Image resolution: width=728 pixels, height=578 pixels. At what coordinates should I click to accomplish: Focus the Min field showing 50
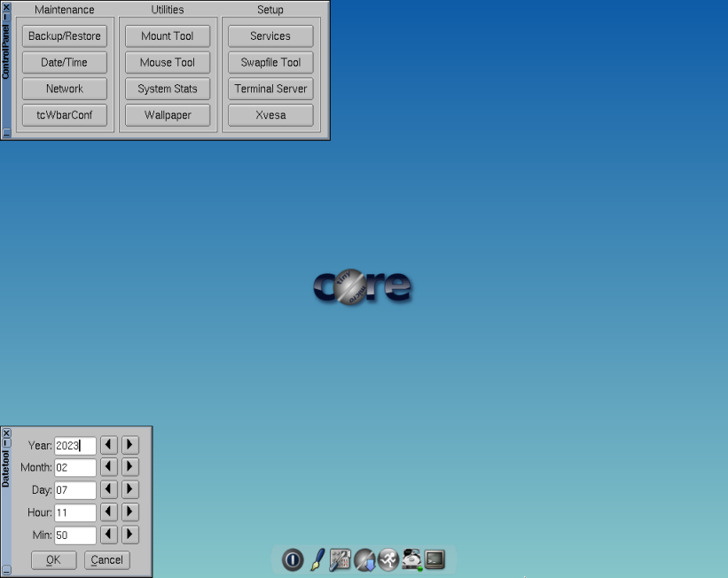coord(75,535)
